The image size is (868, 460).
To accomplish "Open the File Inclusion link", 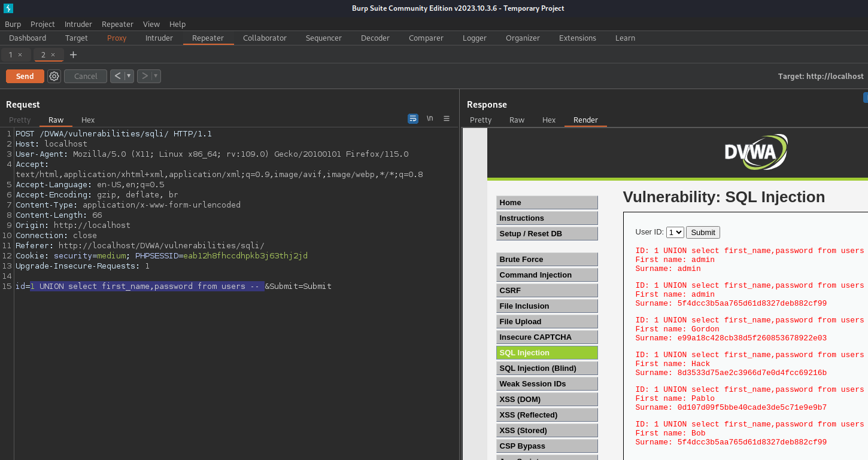I will [547, 306].
